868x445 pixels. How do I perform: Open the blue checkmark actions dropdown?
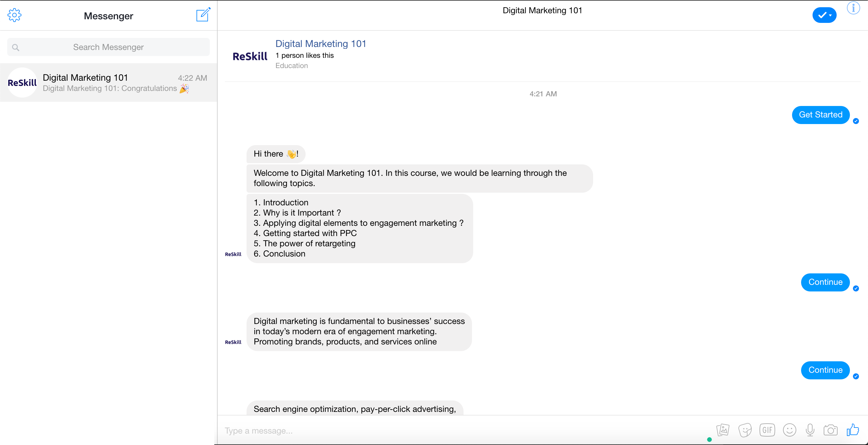pos(824,15)
